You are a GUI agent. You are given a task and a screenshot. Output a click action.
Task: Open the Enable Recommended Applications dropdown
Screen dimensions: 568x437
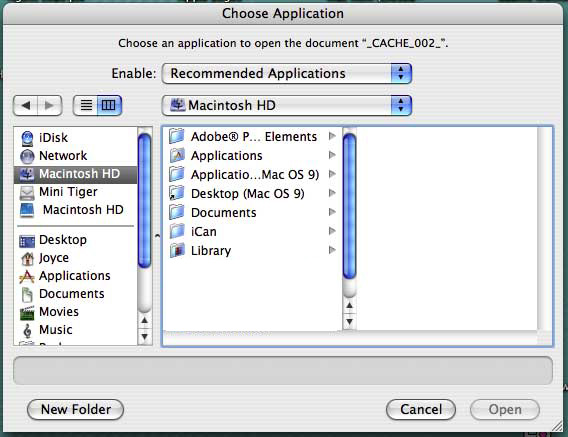(287, 74)
